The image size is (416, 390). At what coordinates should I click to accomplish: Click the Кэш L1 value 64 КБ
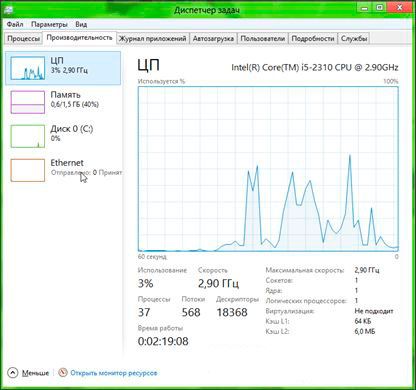tap(363, 321)
